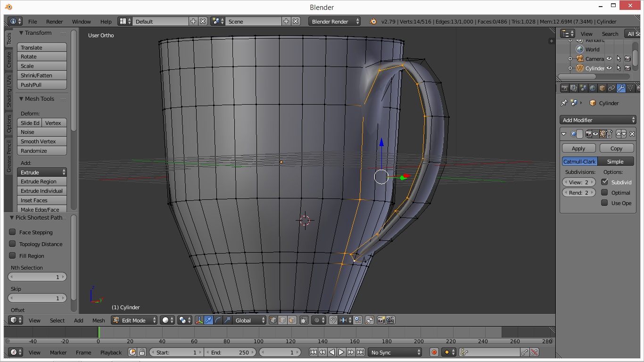Image resolution: width=644 pixels, height=362 pixels.
Task: Toggle the modifier's render visibility camera icon
Action: tap(588, 134)
